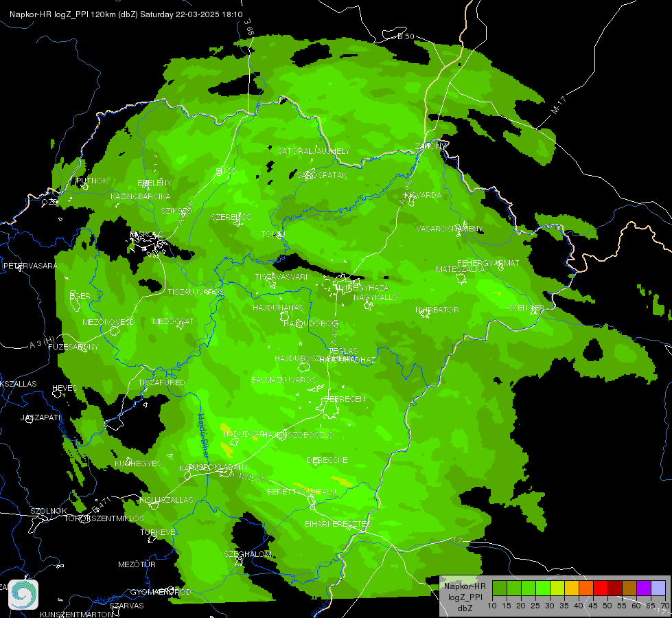The width and height of the screenshot is (672, 618).
Task: Select the SZEGHALOM label
Action: pyautogui.click(x=248, y=554)
